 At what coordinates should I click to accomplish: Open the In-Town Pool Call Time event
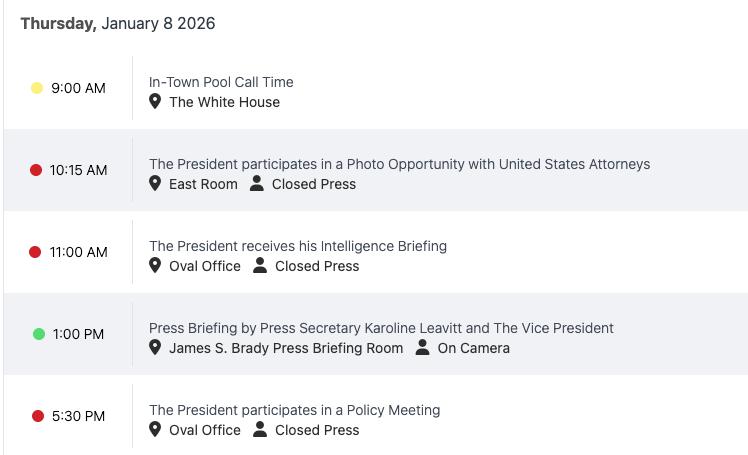221,82
